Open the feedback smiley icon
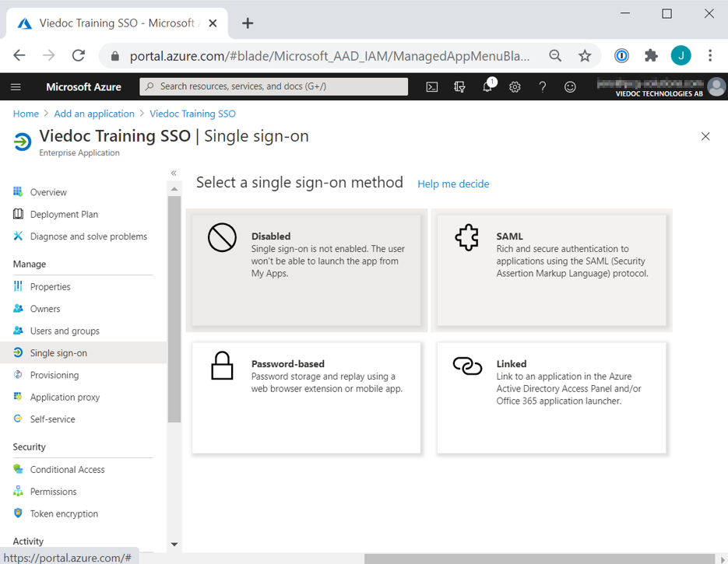Screen dimensions: 728x564 point(570,87)
